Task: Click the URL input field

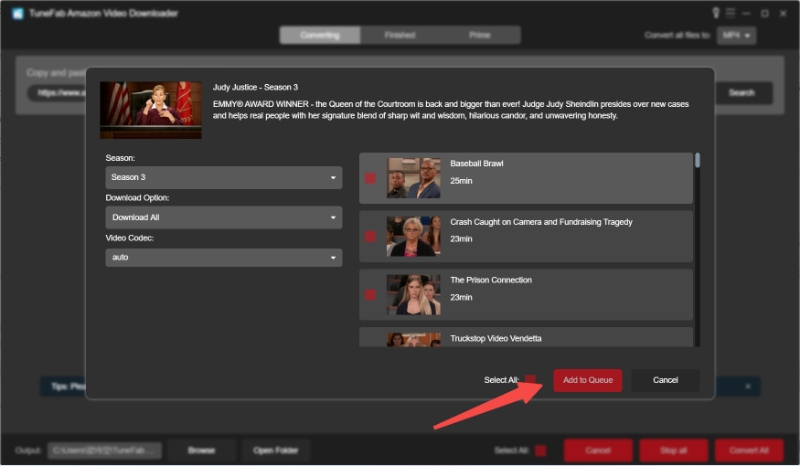Action: click(57, 93)
